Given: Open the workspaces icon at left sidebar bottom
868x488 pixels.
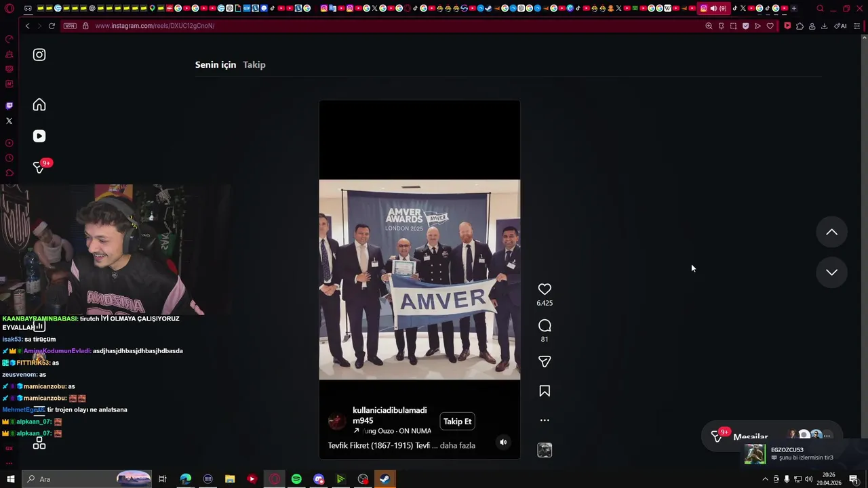Looking at the screenshot, I should [x=39, y=443].
